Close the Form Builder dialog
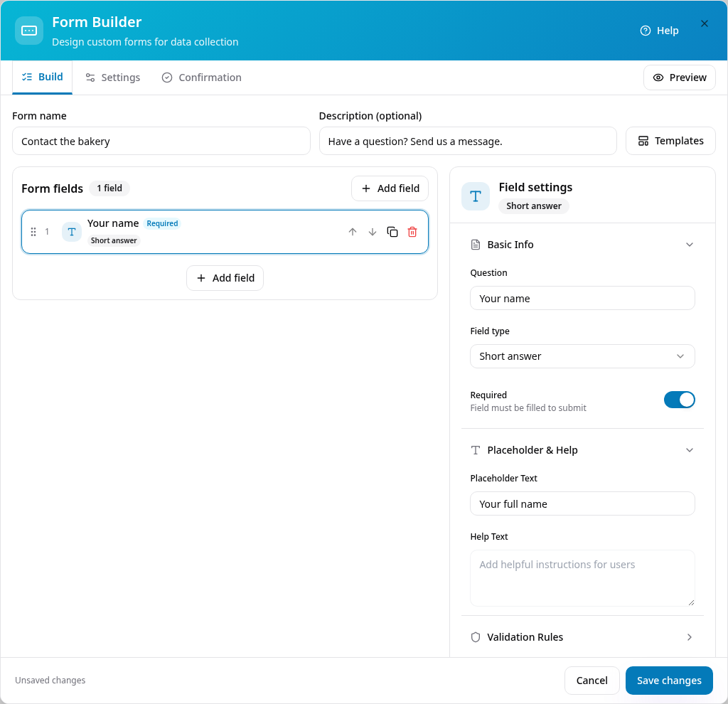Screen dimensions: 728x704 click(705, 23)
